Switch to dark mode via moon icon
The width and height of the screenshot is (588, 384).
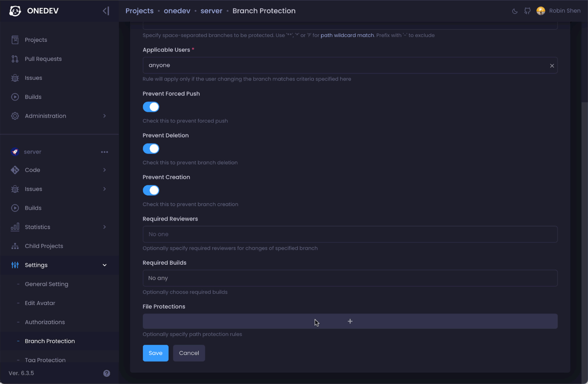[515, 11]
